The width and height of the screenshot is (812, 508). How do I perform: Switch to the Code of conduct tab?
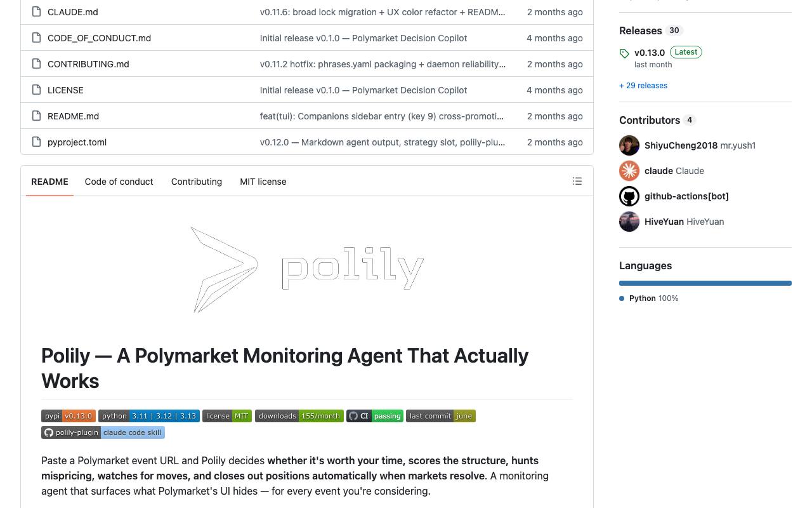pyautogui.click(x=119, y=182)
